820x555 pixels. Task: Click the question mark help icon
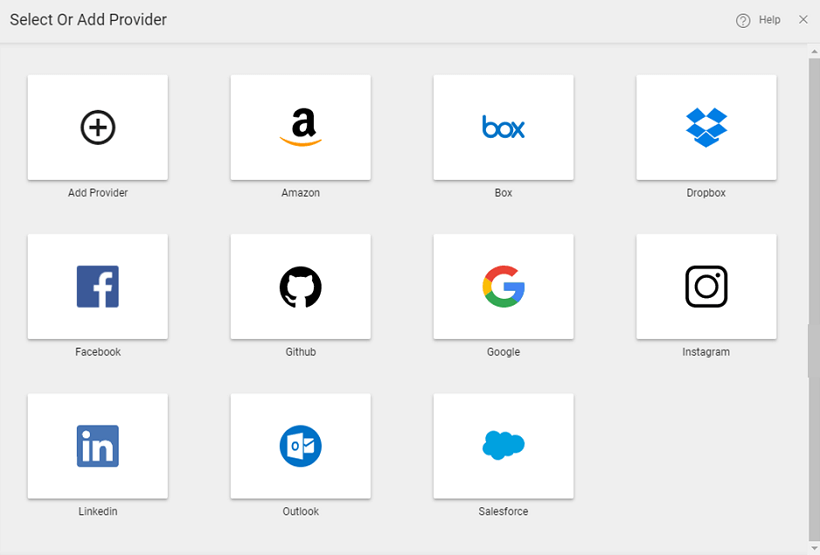(x=743, y=20)
